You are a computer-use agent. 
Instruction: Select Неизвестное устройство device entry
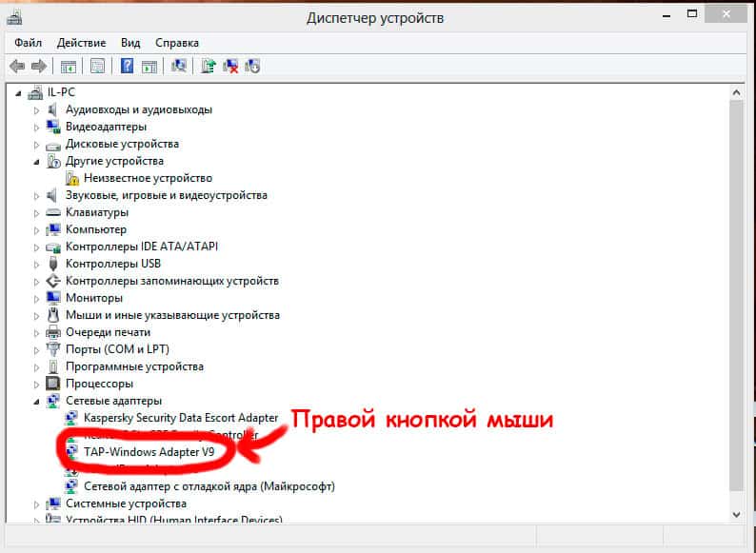pyautogui.click(x=147, y=178)
